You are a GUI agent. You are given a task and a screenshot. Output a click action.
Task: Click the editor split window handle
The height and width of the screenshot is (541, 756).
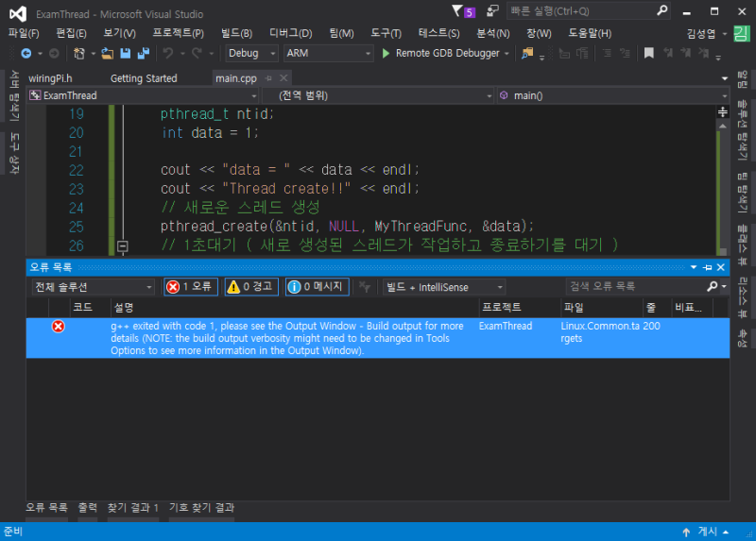pos(722,112)
